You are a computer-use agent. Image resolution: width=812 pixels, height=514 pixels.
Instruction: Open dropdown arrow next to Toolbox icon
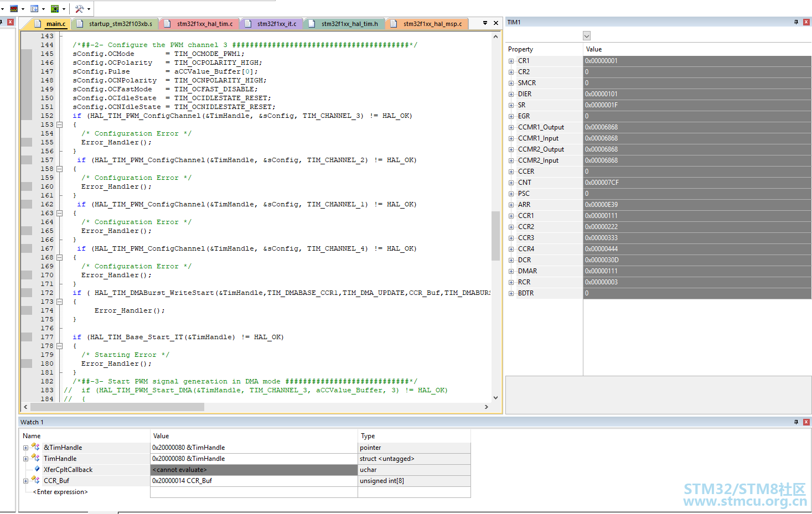pyautogui.click(x=89, y=9)
